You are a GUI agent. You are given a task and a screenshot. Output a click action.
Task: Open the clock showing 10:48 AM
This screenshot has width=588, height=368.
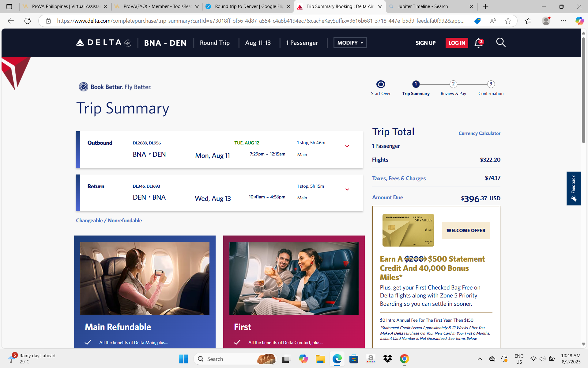point(571,358)
